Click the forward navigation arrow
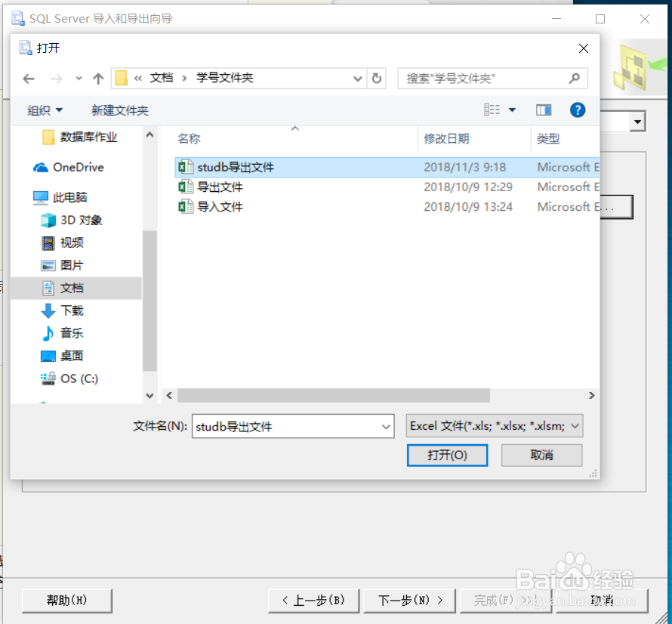 point(56,79)
